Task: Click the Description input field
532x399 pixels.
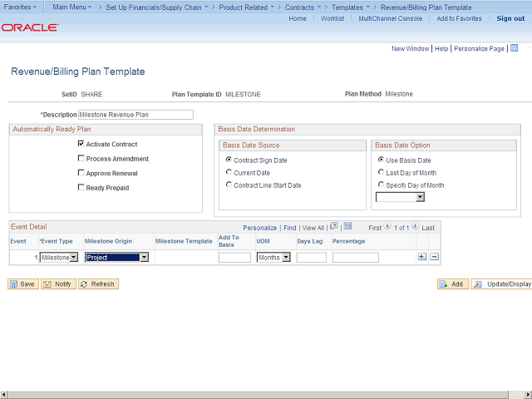Action: point(135,115)
